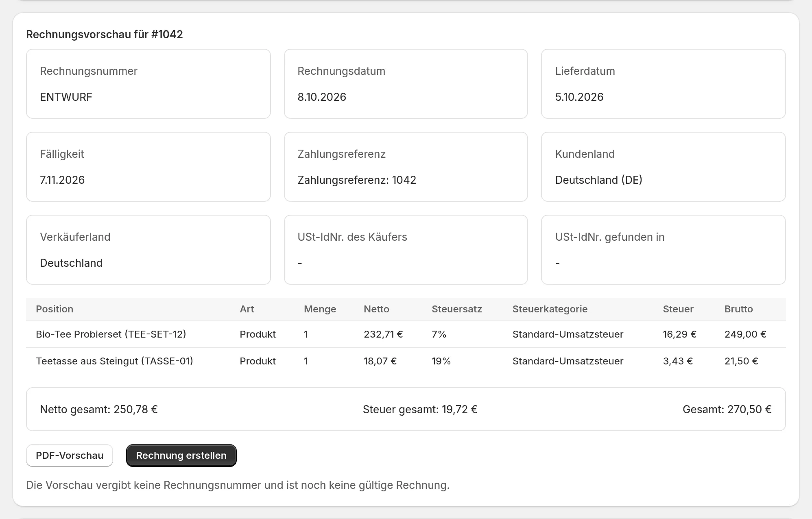
Task: Click the tax amount 16,29 €
Action: [680, 334]
